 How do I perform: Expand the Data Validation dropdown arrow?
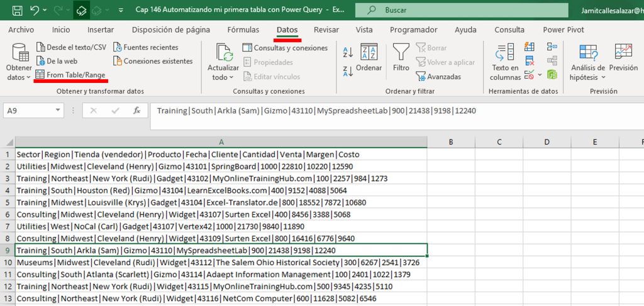coord(540,75)
